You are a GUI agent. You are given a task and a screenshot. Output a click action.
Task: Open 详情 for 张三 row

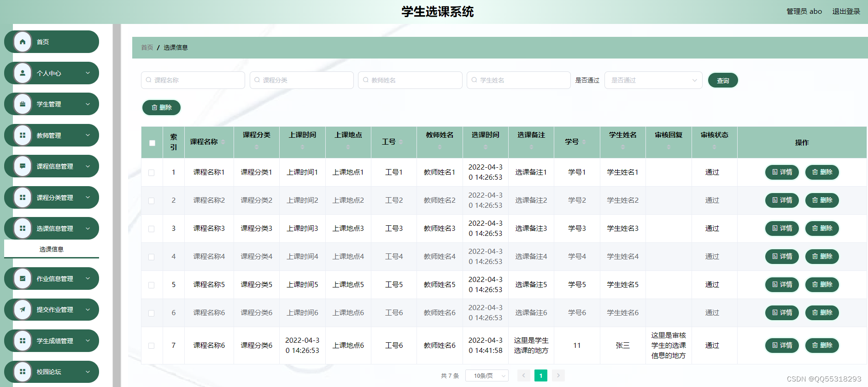point(782,345)
